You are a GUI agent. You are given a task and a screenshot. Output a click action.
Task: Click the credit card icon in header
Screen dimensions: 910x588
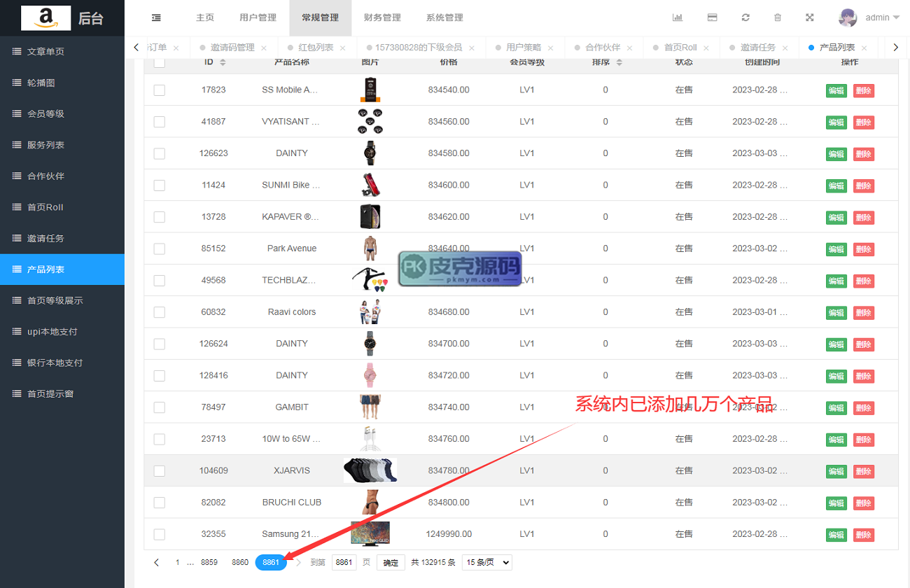click(x=712, y=17)
